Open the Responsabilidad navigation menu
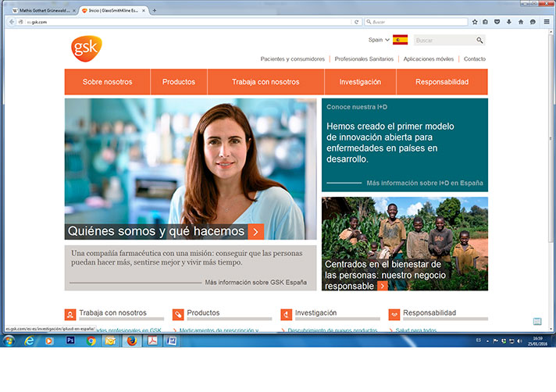 coord(442,82)
